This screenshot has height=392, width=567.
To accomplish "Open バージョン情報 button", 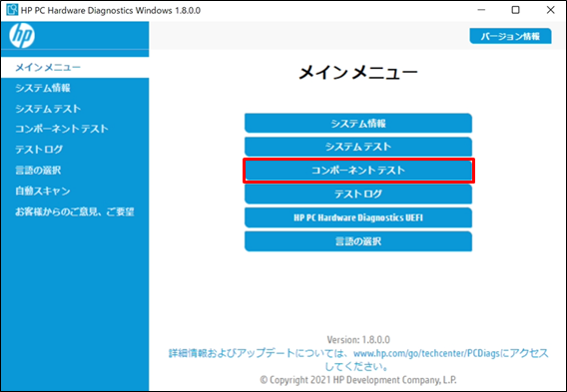I will (x=510, y=36).
